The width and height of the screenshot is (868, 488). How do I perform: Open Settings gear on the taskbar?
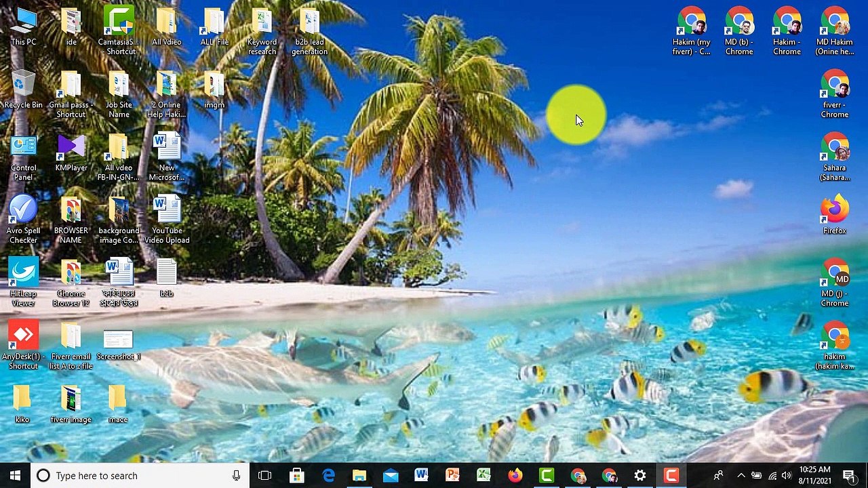[x=640, y=476]
